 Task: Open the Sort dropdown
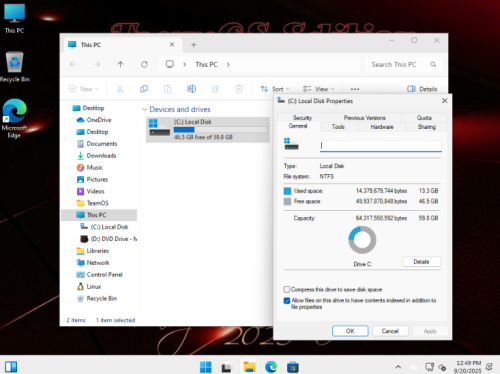pyautogui.click(x=275, y=89)
